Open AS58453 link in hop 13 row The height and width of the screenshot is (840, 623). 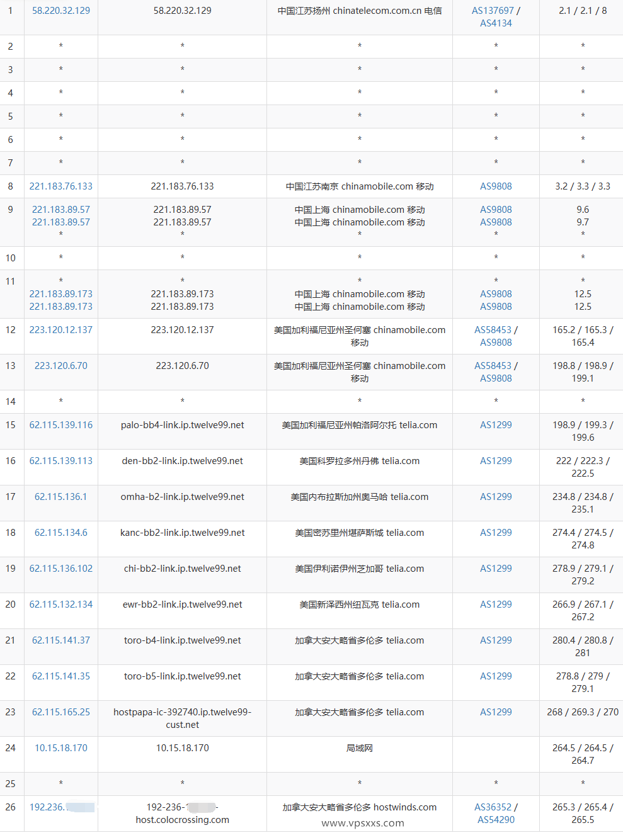493,366
